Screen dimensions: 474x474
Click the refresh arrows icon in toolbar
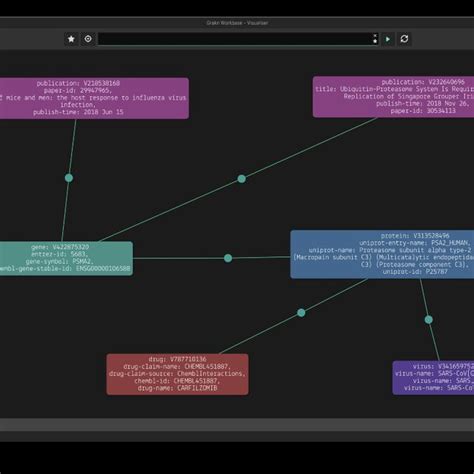(x=404, y=39)
